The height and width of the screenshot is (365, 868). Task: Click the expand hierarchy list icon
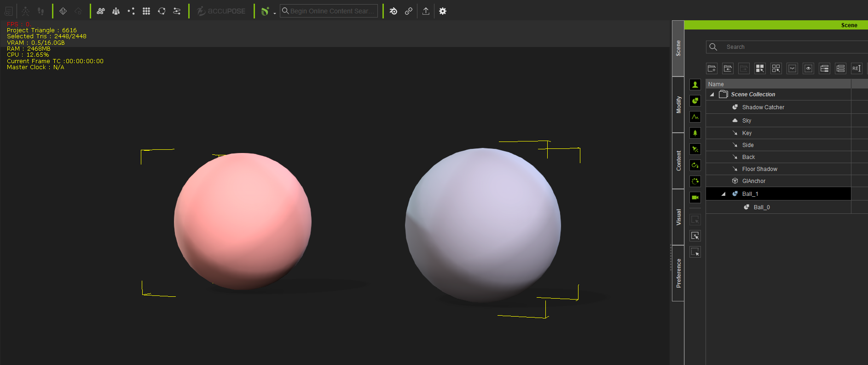click(x=825, y=69)
